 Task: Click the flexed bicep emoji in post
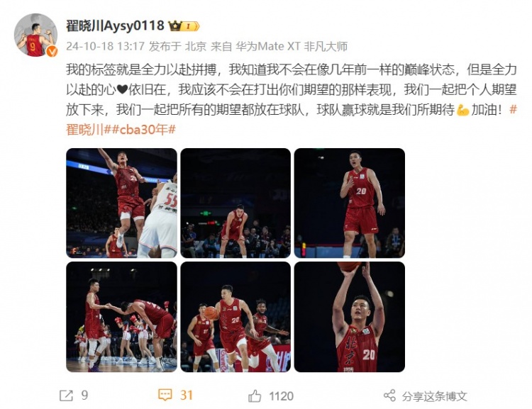point(462,110)
